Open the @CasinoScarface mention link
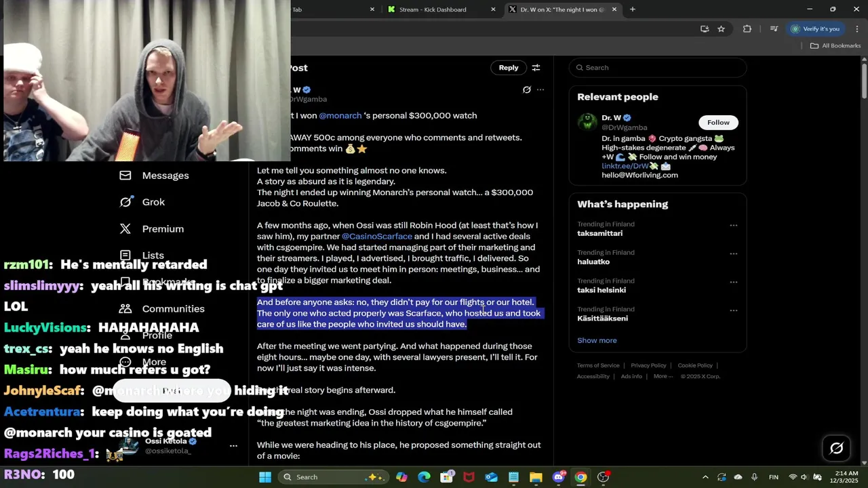 click(377, 237)
